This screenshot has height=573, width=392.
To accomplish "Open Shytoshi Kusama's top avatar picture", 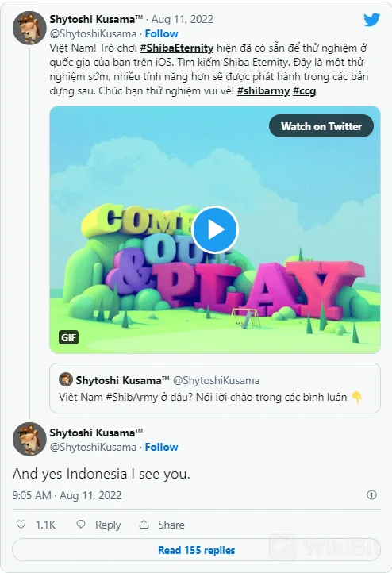I will (x=29, y=28).
